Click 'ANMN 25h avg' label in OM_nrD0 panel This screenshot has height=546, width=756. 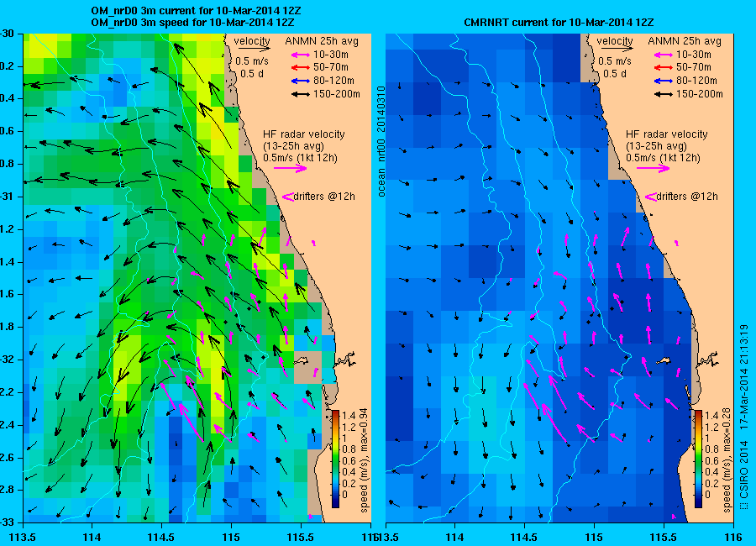click(x=322, y=41)
